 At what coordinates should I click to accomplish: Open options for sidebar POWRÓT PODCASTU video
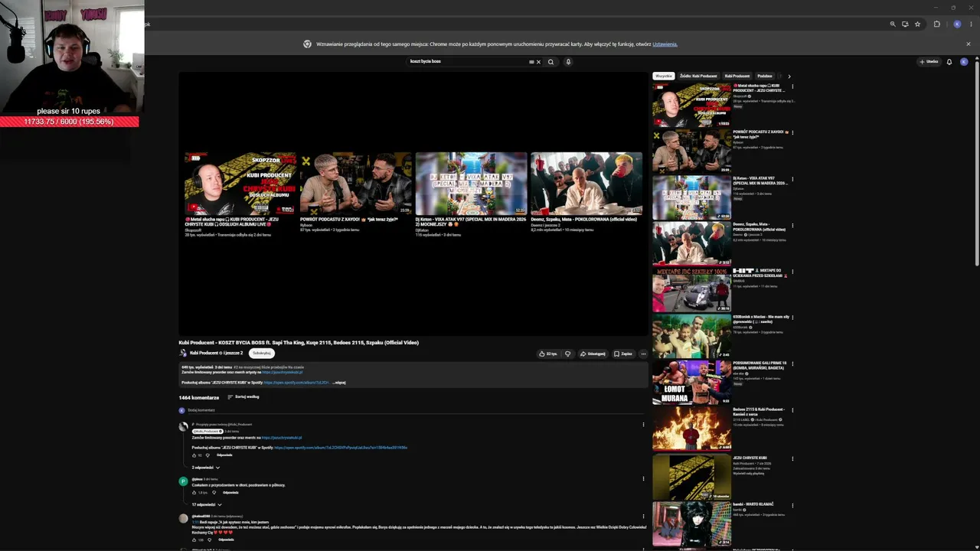pos(792,133)
